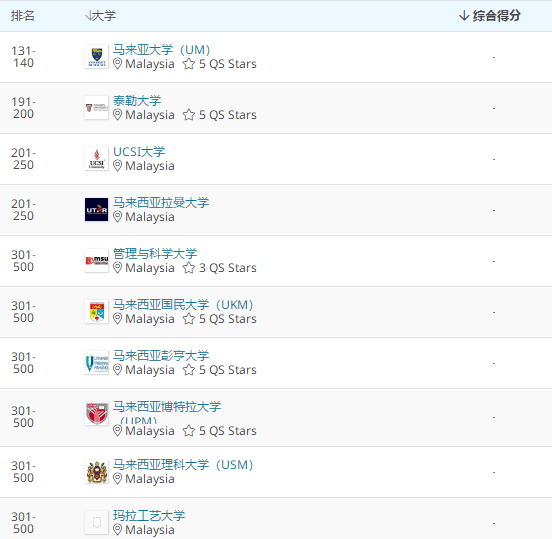Click the star icon in 泰勒大学 row
552x539 pixels.
point(189,115)
